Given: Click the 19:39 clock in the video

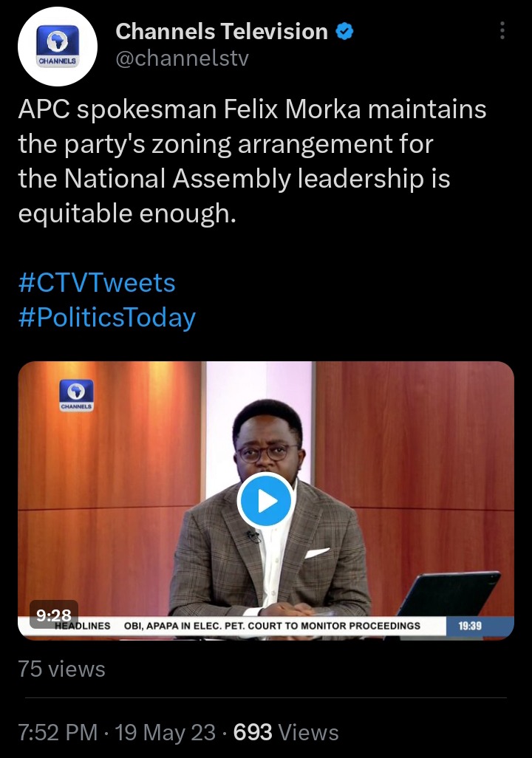Looking at the screenshot, I should tap(470, 626).
